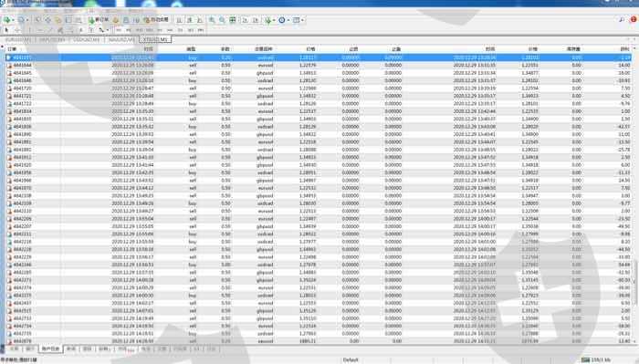The image size is (639, 364).
Task: Click the blue clock periods icon
Action: [281, 19]
